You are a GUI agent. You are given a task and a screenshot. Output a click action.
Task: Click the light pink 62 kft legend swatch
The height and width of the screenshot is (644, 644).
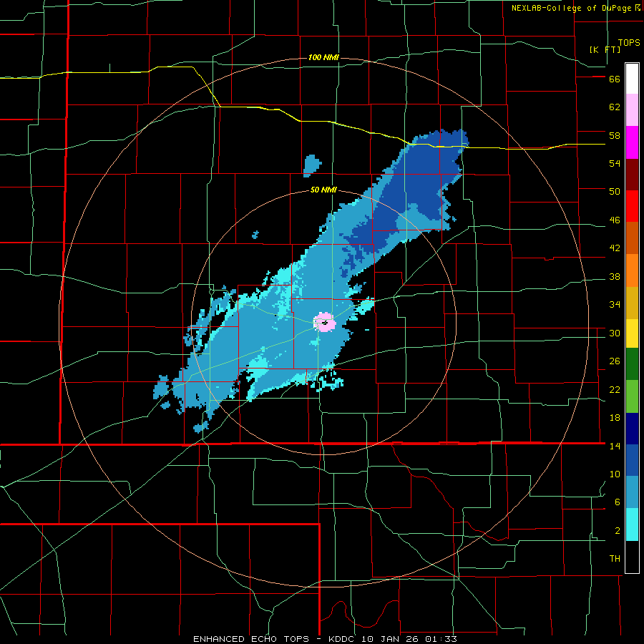point(632,110)
